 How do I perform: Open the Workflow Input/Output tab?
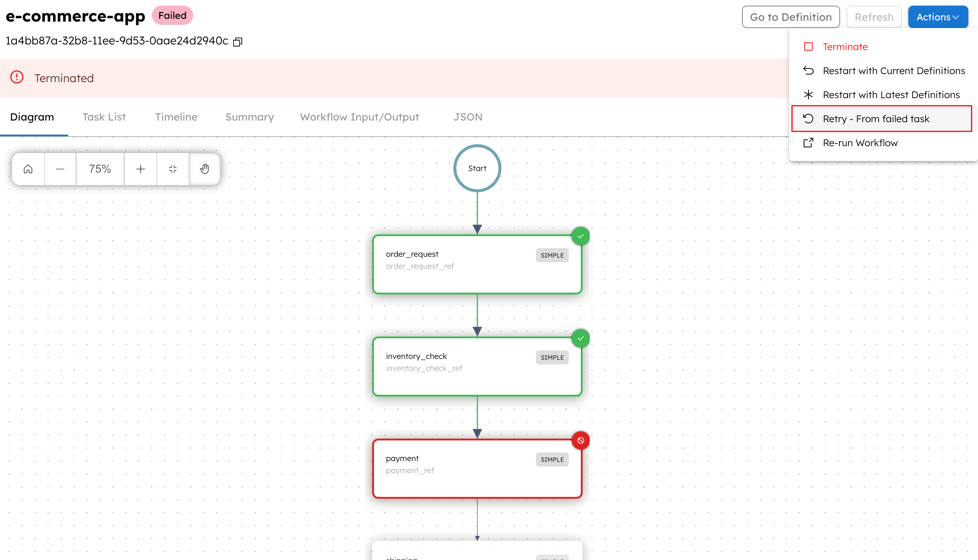[x=359, y=117]
